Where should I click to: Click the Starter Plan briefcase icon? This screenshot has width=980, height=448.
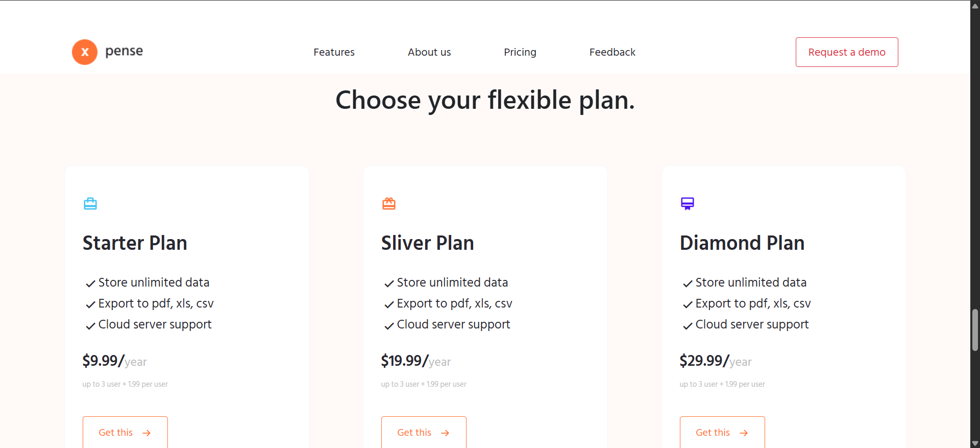click(x=90, y=204)
